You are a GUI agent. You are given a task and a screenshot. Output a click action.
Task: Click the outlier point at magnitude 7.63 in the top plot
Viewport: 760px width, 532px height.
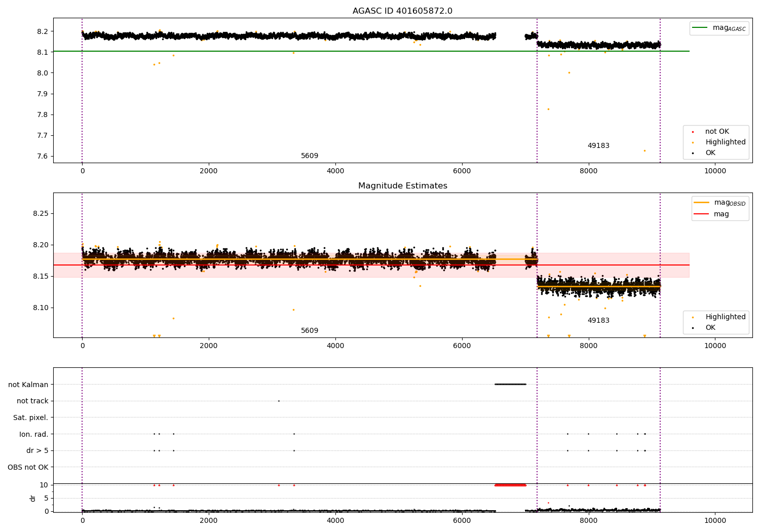click(x=644, y=150)
